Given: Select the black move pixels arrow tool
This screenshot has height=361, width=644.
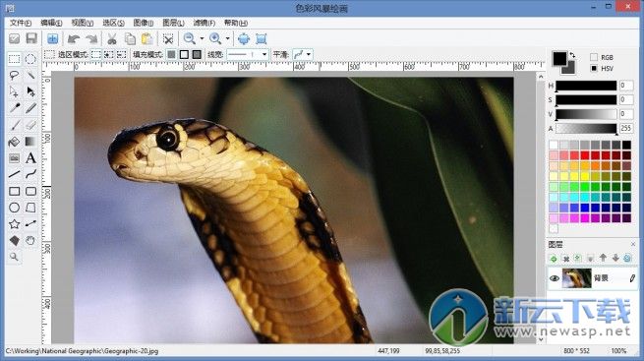Looking at the screenshot, I should pyautogui.click(x=30, y=91).
